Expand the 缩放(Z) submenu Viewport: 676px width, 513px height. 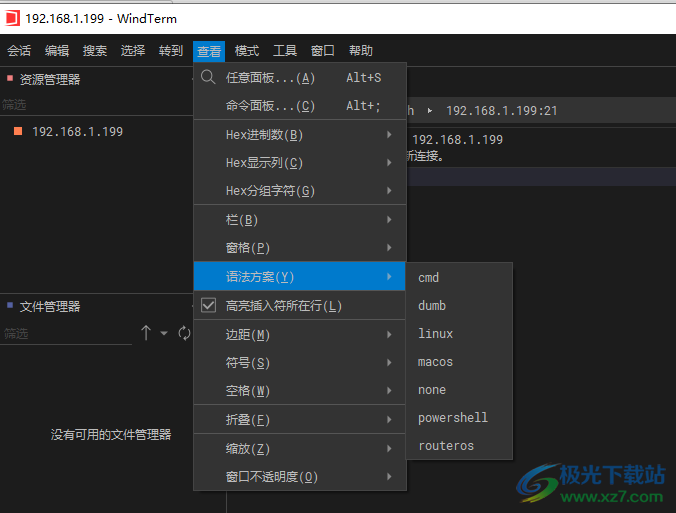click(x=300, y=449)
